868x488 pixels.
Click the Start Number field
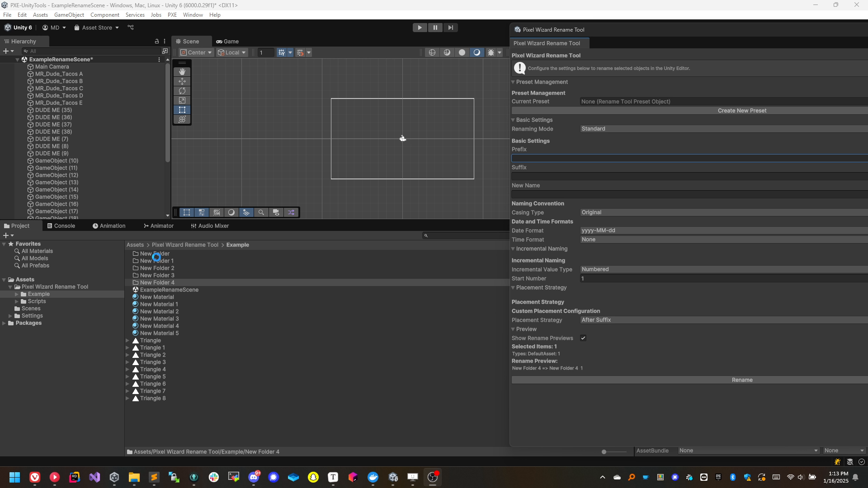[x=724, y=278]
